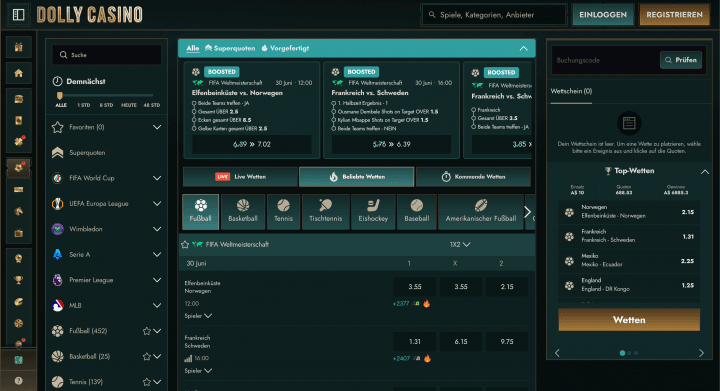The height and width of the screenshot is (391, 720).
Task: Collapse the Top-Wetten section
Action: (x=704, y=172)
